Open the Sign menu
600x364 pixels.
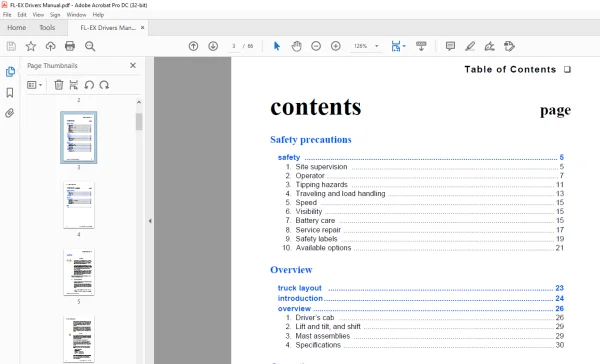click(x=55, y=15)
